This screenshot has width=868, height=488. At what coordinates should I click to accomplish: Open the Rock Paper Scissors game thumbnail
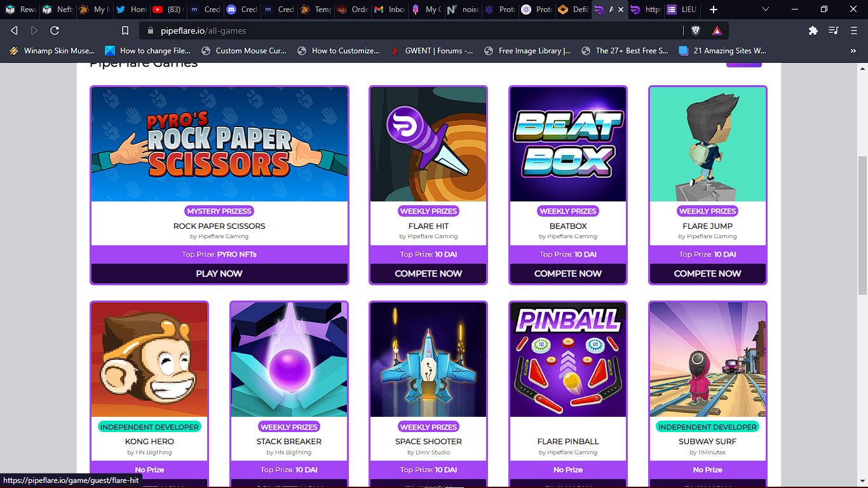[219, 144]
